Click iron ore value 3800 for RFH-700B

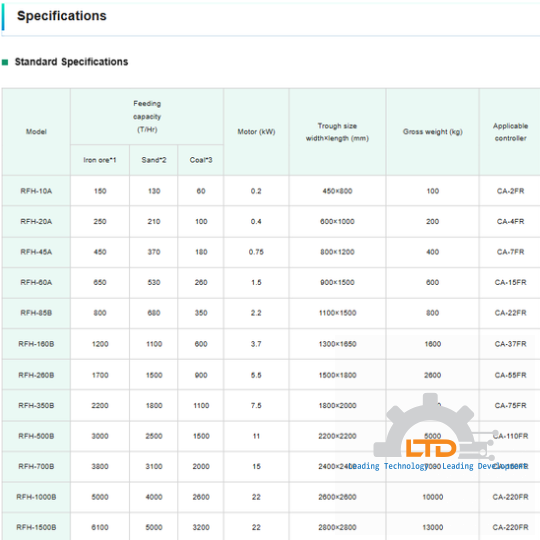(100, 466)
